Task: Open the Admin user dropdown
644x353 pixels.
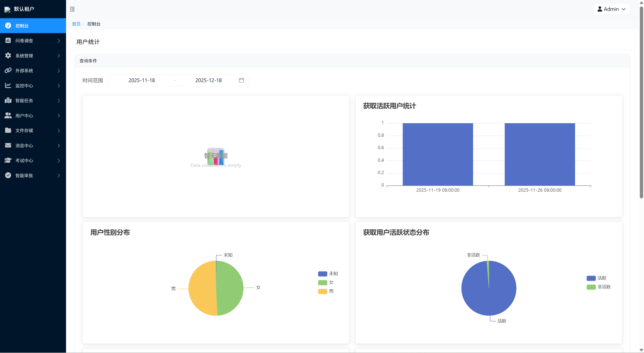Action: click(x=611, y=9)
